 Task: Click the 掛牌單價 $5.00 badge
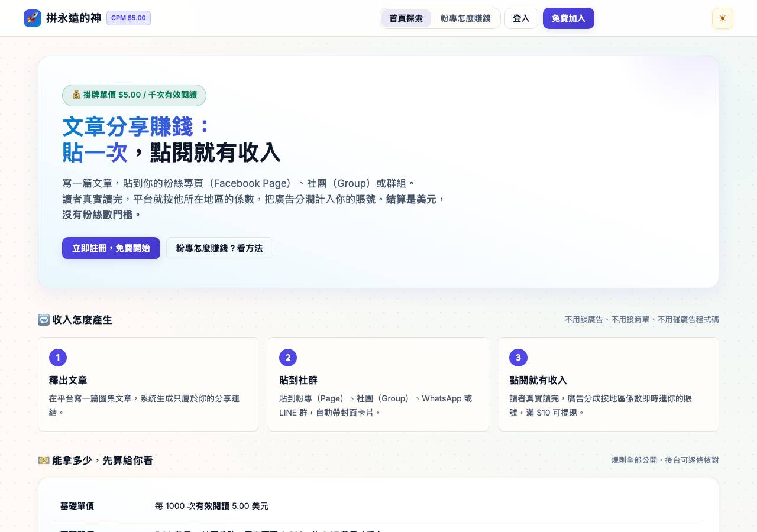click(134, 95)
